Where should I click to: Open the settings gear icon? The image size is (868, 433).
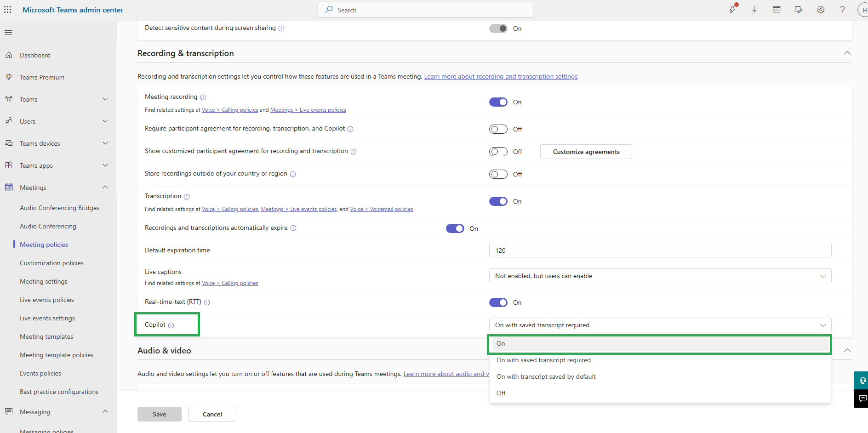coord(821,10)
